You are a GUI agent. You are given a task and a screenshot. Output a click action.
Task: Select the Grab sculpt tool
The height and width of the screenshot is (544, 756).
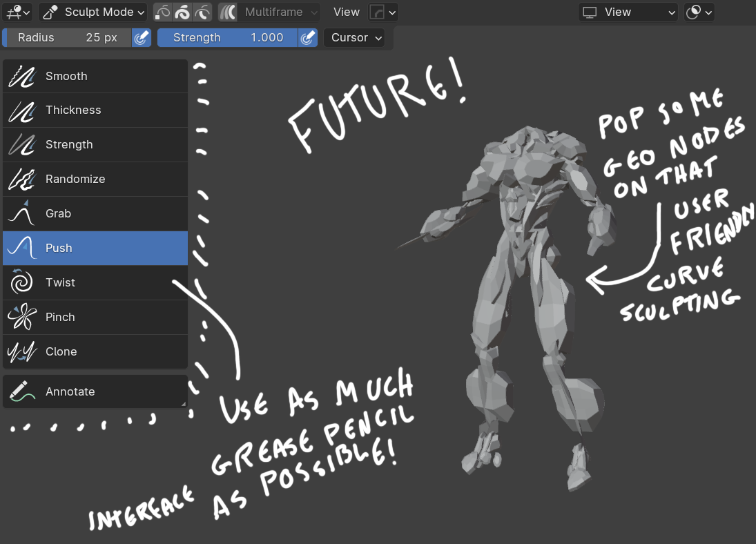pos(95,213)
